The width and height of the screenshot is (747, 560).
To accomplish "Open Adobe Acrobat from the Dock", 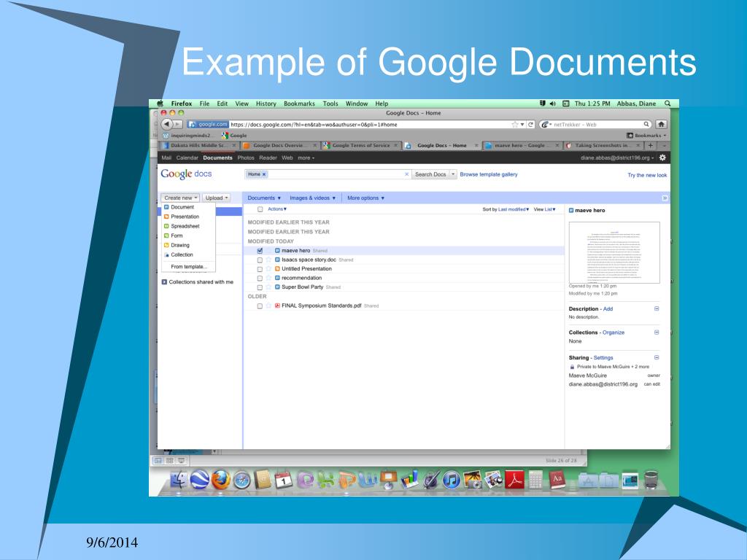I will [x=514, y=480].
